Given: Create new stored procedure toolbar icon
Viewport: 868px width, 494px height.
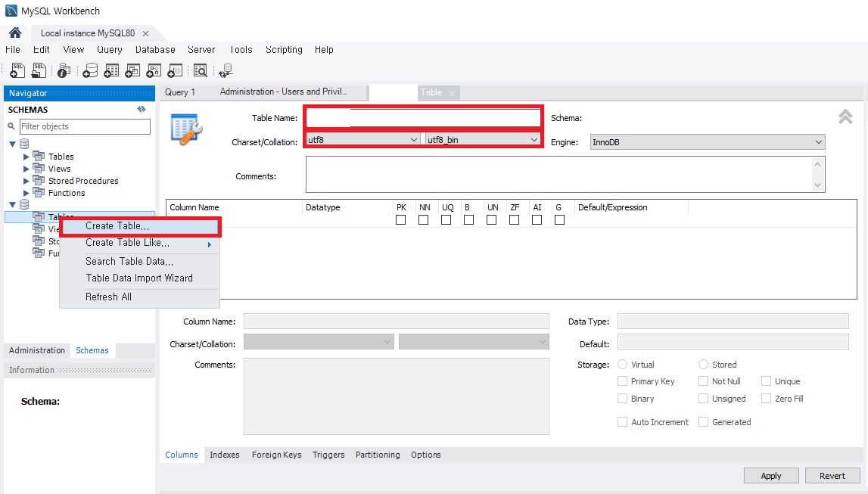Looking at the screenshot, I should tap(154, 70).
